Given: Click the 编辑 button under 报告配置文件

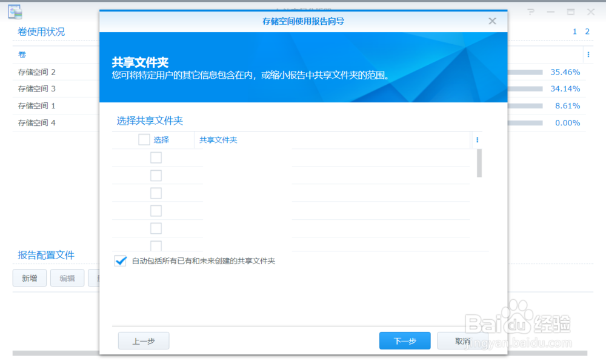Looking at the screenshot, I should 67,278.
